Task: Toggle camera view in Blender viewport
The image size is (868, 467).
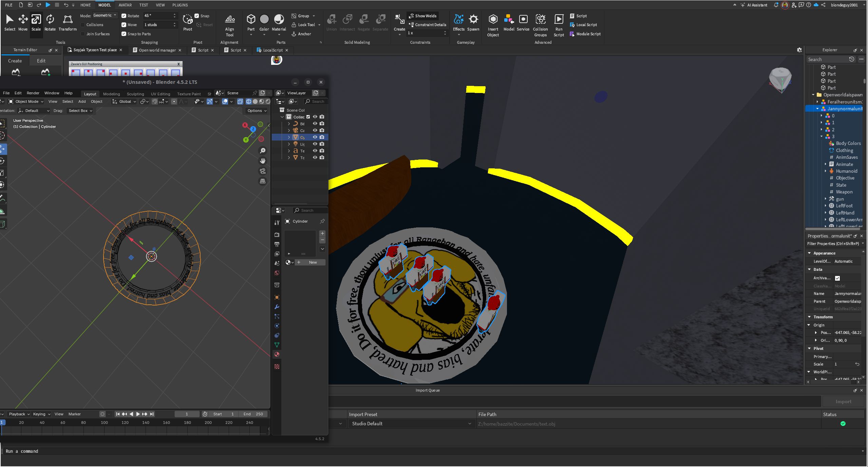Action: click(263, 171)
